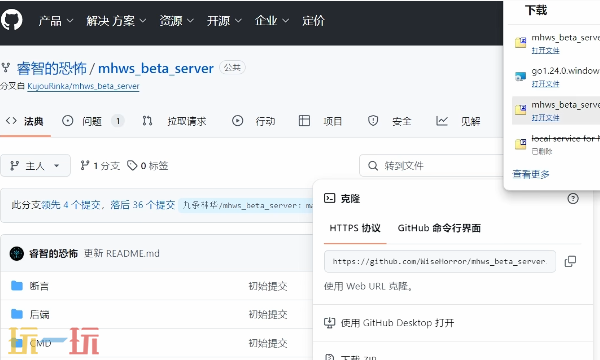The height and width of the screenshot is (360, 600).
Task: Focus the 转到文件 search field
Action: pos(431,166)
